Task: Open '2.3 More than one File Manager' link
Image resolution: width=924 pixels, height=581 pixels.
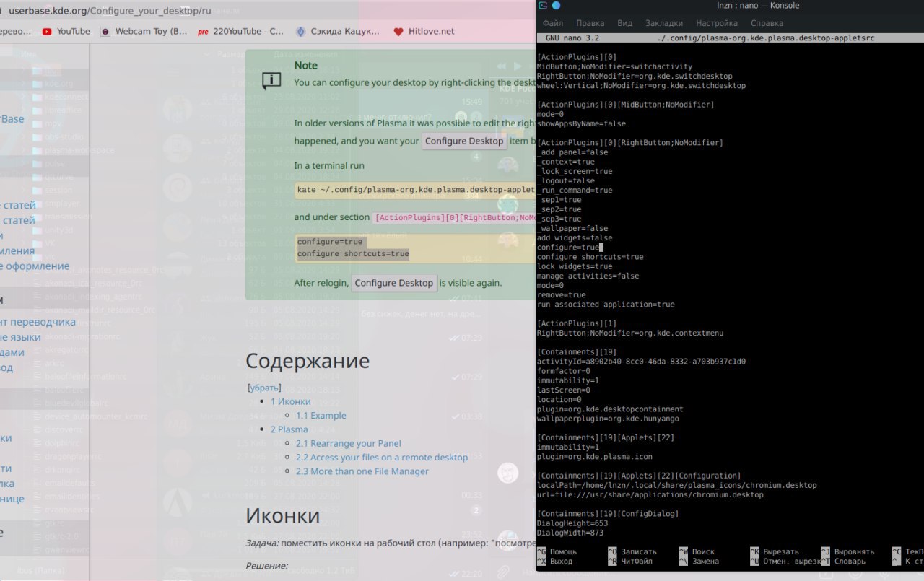Action: pos(362,471)
